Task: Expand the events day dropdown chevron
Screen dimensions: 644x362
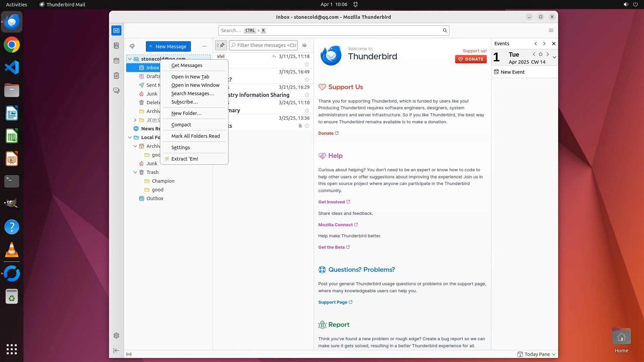Action: coord(554,57)
